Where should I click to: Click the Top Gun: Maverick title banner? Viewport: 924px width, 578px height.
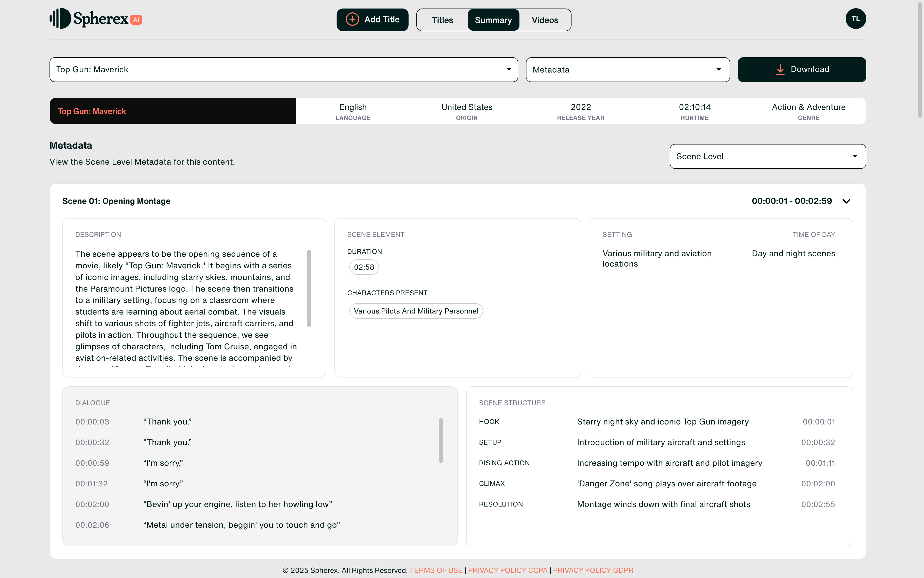(172, 111)
